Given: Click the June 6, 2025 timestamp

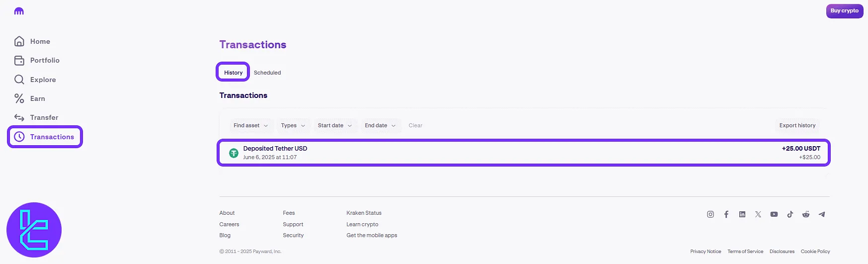Looking at the screenshot, I should tap(270, 157).
